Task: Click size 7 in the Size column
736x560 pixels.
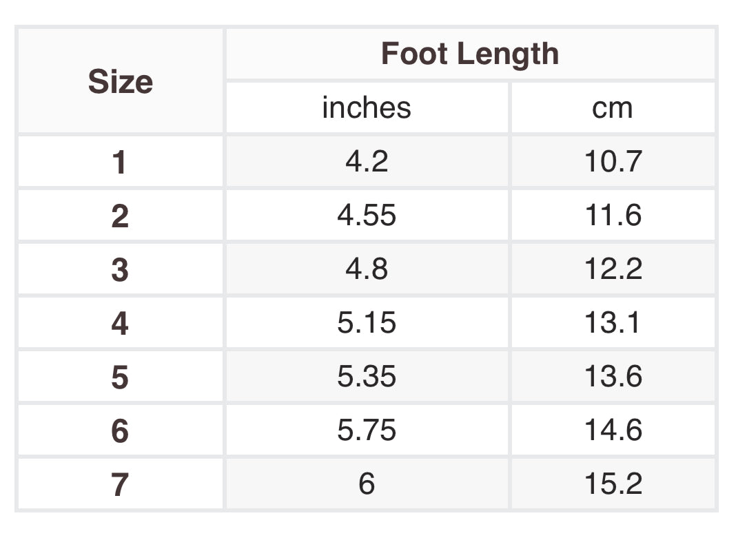Action: [x=120, y=484]
